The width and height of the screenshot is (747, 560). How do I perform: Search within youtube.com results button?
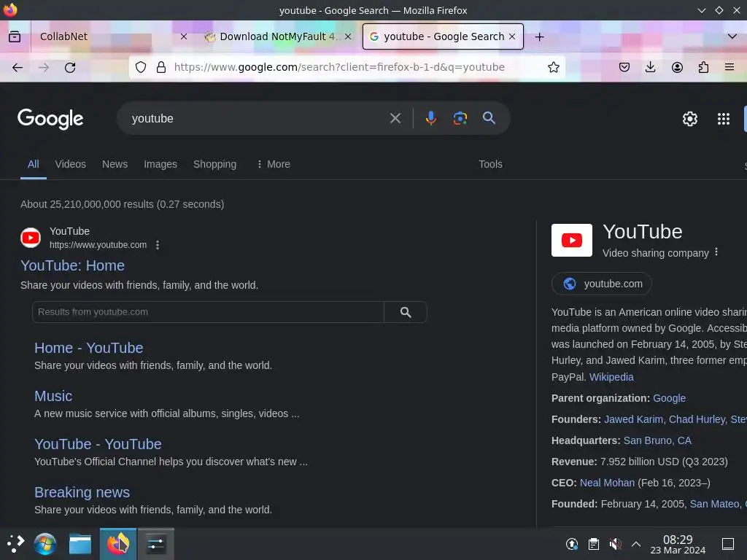(x=406, y=312)
